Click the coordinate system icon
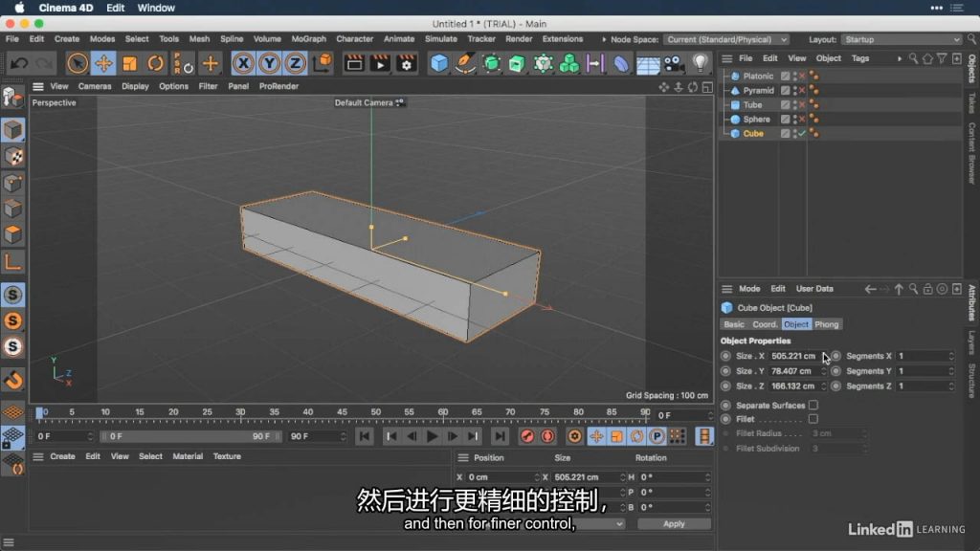Screen dimensions: 980x551 click(323, 63)
